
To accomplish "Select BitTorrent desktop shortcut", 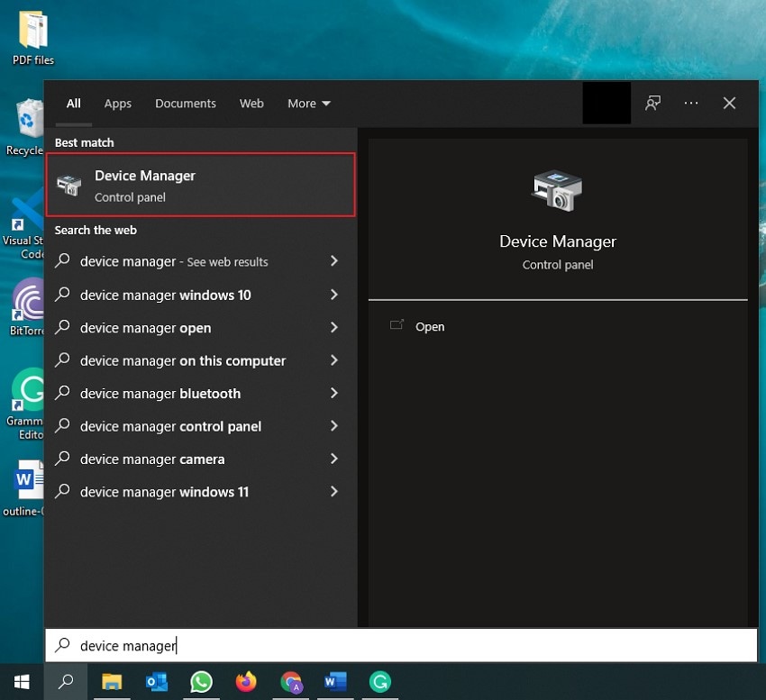I will [26, 307].
